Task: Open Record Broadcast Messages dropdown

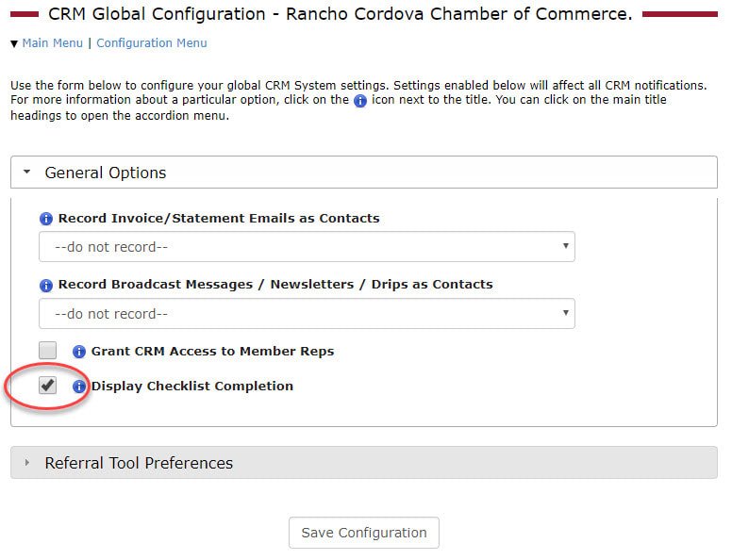Action: [307, 314]
